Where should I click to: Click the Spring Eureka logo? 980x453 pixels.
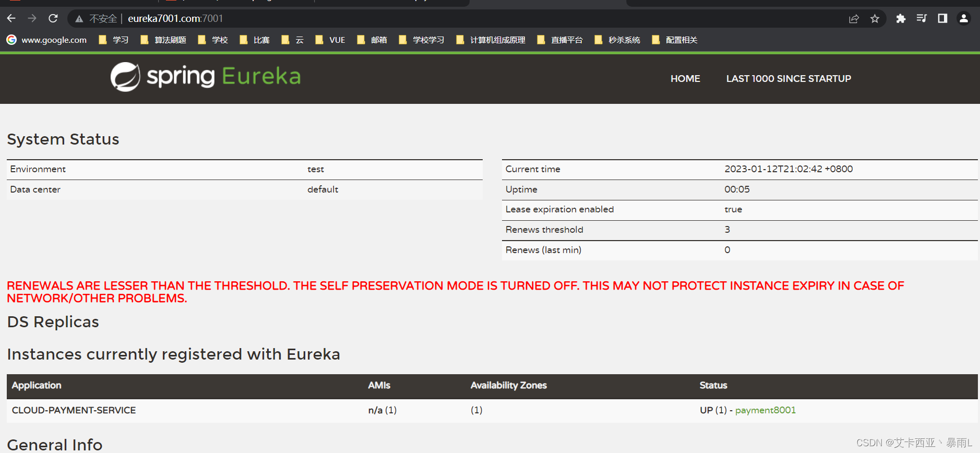(x=206, y=77)
